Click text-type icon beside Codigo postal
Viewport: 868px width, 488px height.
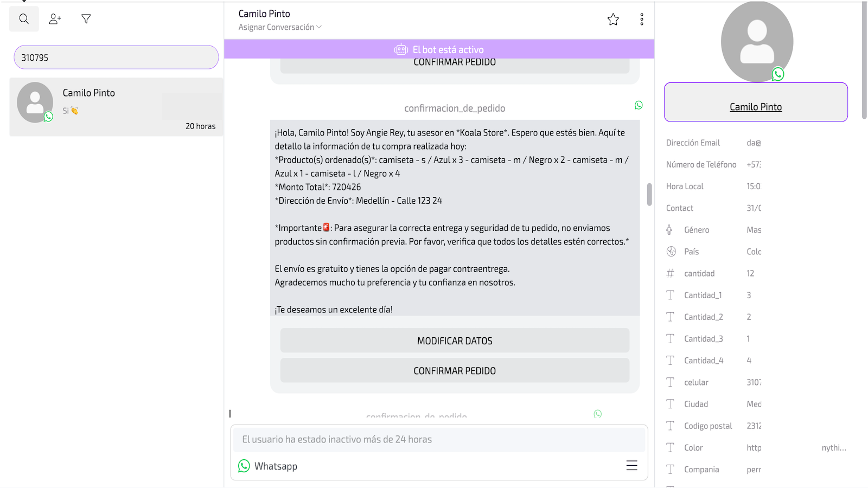coord(670,426)
